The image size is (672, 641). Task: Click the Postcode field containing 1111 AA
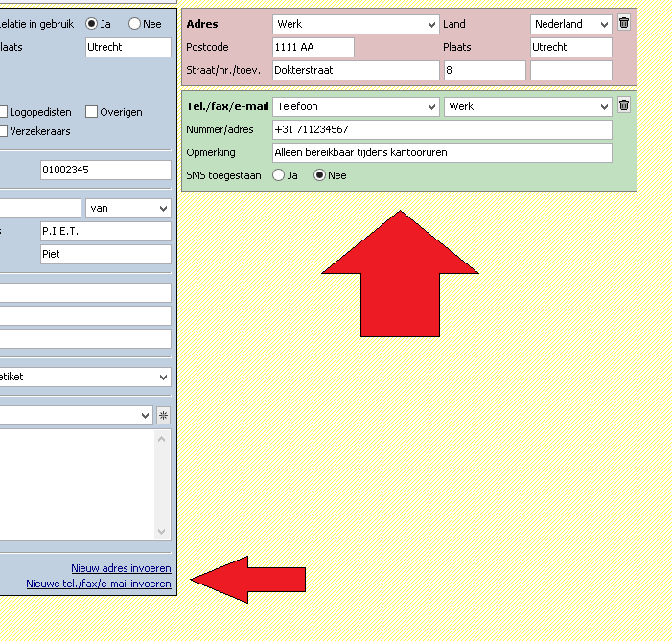click(x=313, y=47)
